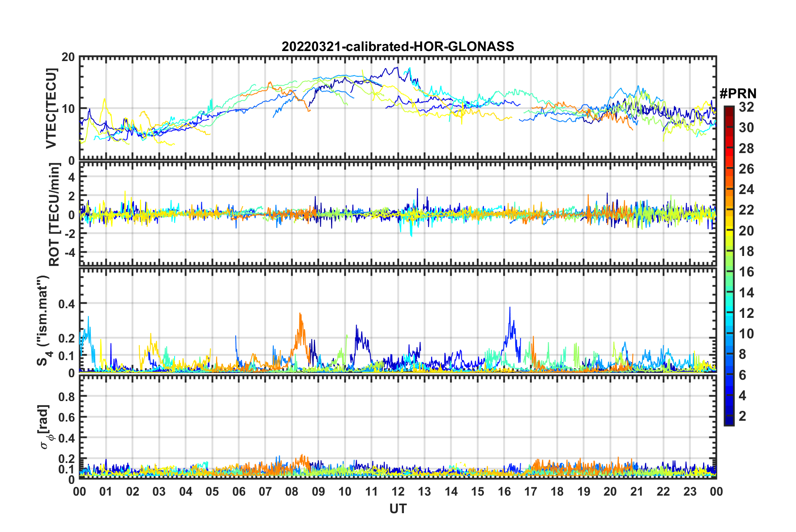Click x-axis tick label 23
Viewport: 796px width, 532px height.
coord(690,491)
